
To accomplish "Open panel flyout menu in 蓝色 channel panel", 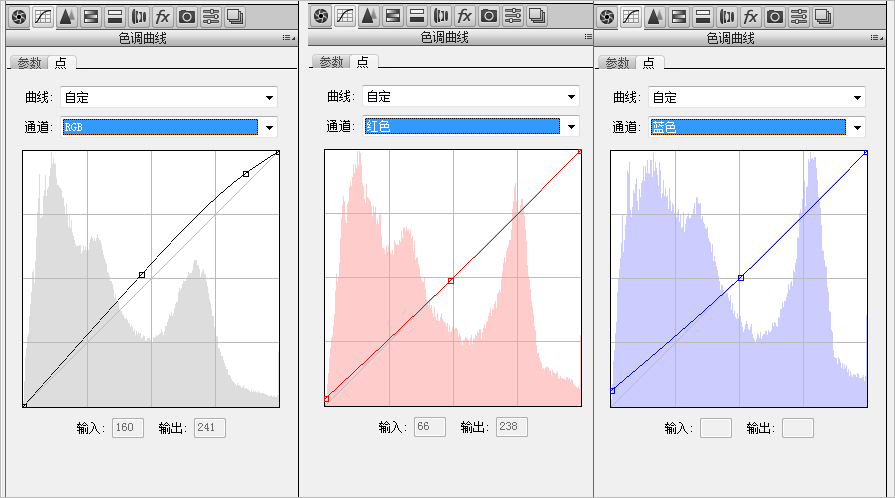I will pyautogui.click(x=877, y=38).
